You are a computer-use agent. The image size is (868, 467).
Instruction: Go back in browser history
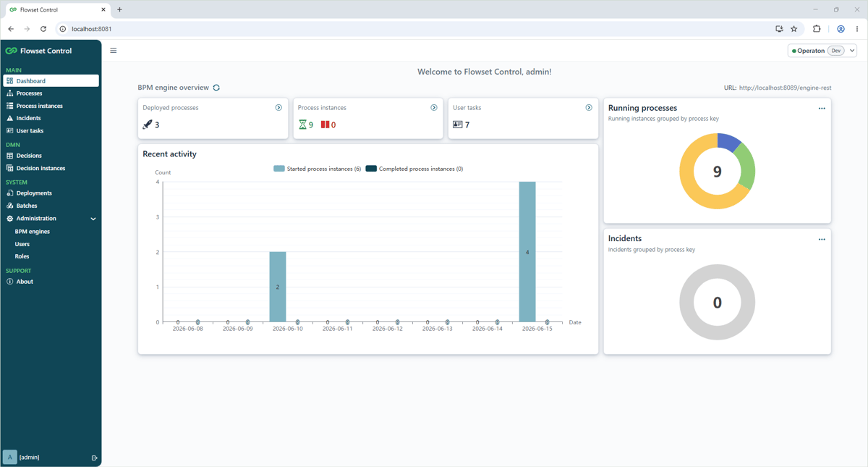pyautogui.click(x=11, y=29)
